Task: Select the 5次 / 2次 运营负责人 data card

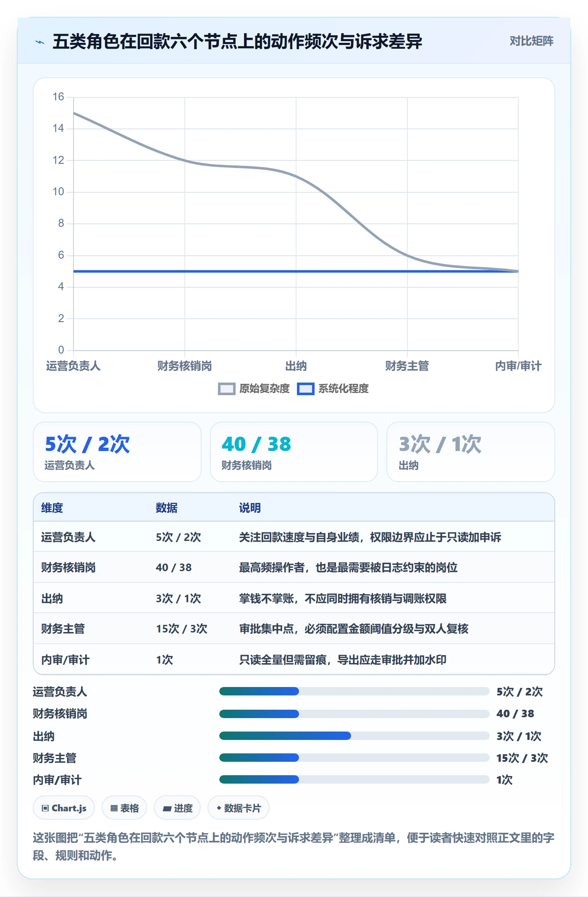Action: tap(117, 452)
